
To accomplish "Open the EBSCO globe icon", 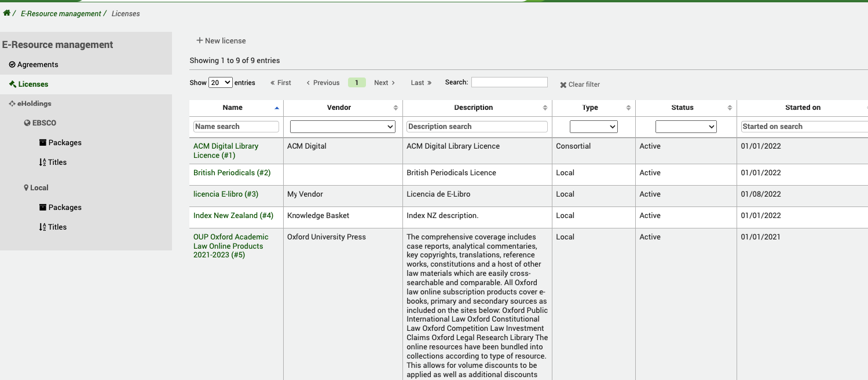I will 28,123.
